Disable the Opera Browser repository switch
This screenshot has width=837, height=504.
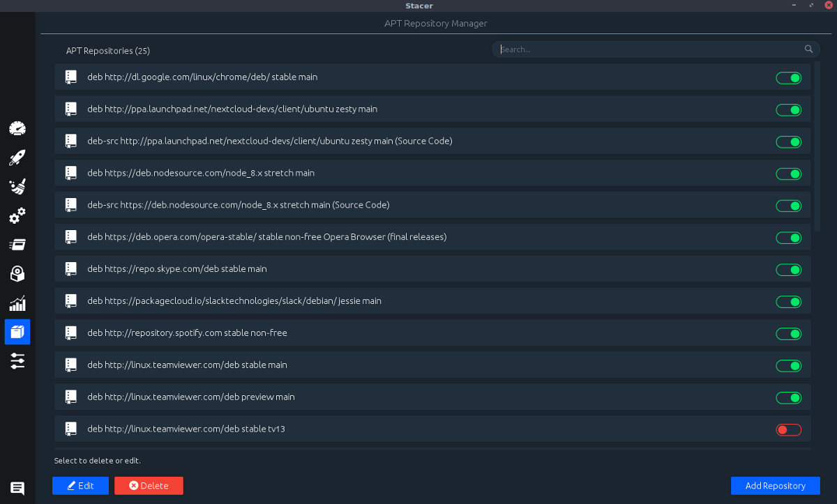click(x=788, y=238)
